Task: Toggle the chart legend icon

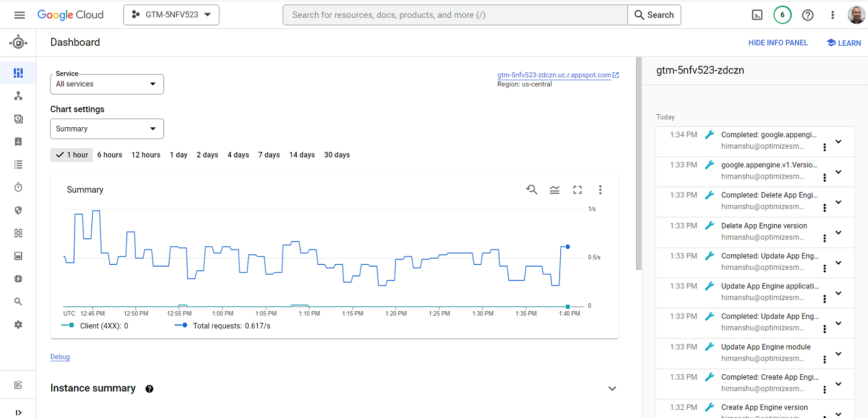Action: (555, 190)
